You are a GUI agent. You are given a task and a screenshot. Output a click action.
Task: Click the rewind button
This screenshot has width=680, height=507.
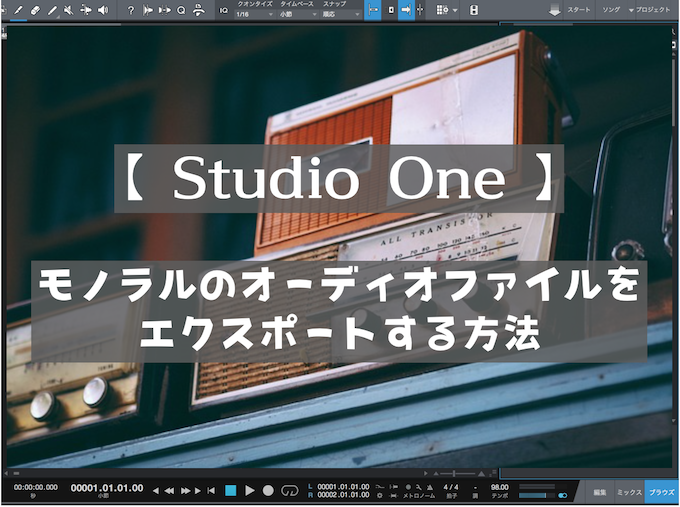169,491
